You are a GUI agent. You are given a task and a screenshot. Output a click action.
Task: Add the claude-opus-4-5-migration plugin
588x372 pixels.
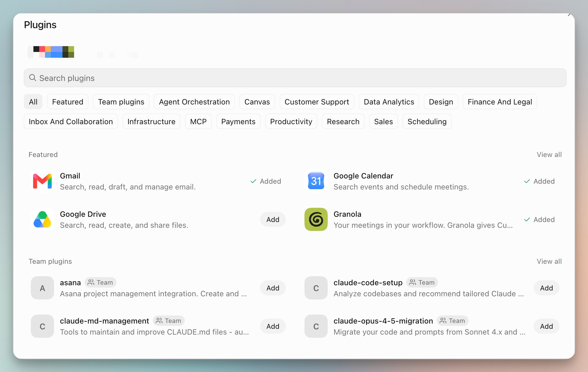pos(546,326)
